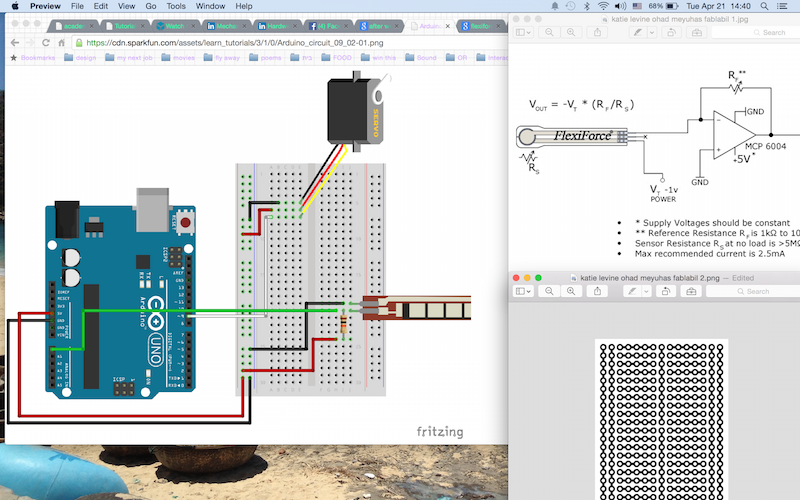The width and height of the screenshot is (800, 500).
Task: Open highlight options dropdown in fablabil 2.png window
Action: [646, 291]
